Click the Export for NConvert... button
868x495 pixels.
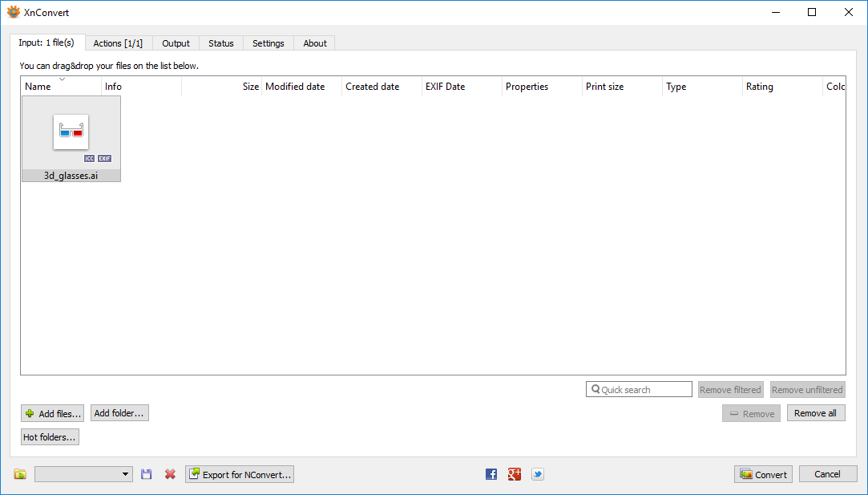[240, 474]
